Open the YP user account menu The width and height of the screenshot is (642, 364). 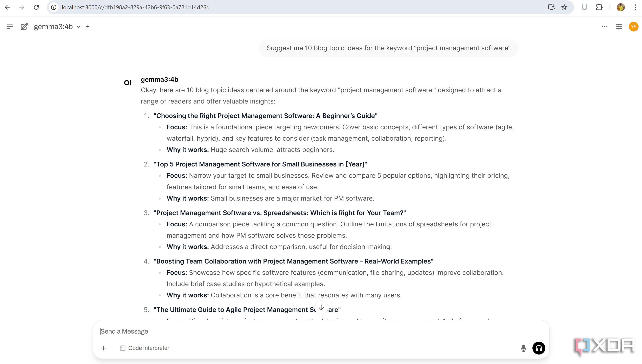point(634,26)
